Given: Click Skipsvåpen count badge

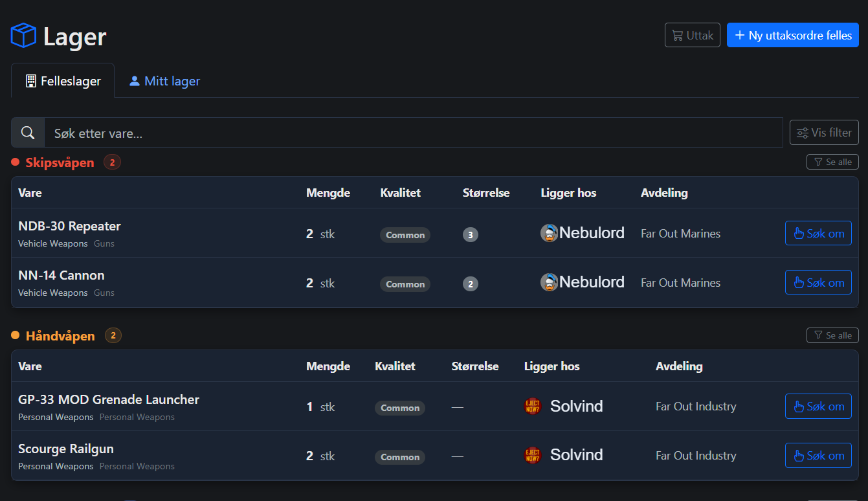Looking at the screenshot, I should click(x=112, y=162).
